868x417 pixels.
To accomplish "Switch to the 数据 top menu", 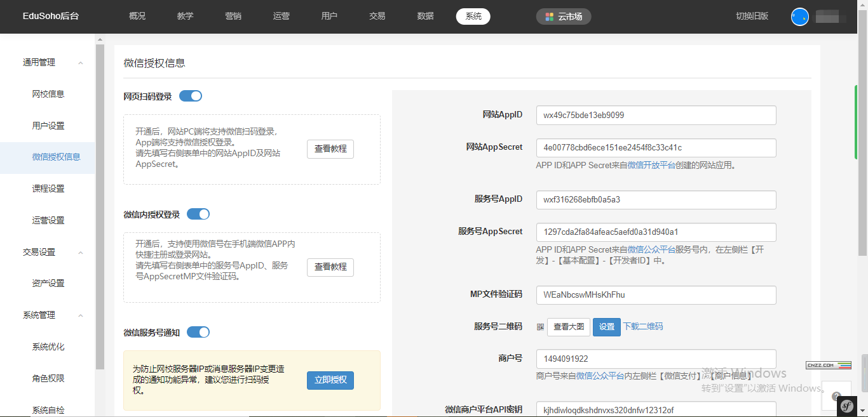I will [425, 17].
